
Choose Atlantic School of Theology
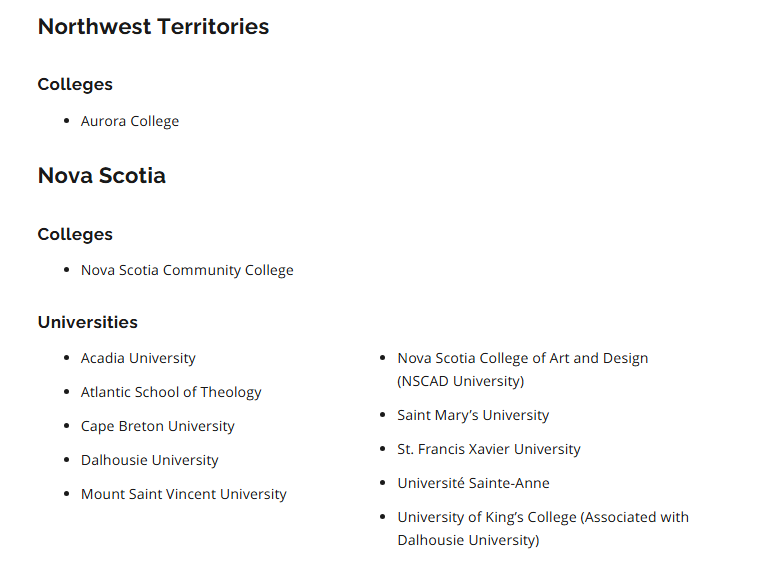point(171,392)
